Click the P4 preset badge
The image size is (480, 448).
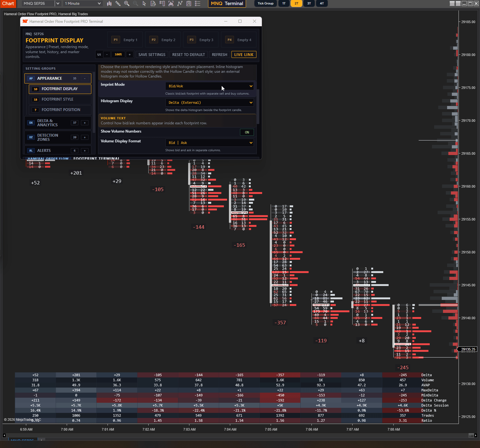pos(230,40)
